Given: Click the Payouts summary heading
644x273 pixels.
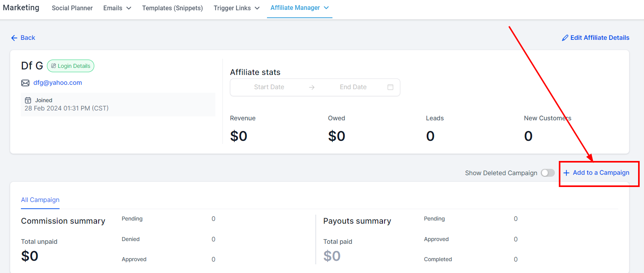Looking at the screenshot, I should pyautogui.click(x=357, y=221).
